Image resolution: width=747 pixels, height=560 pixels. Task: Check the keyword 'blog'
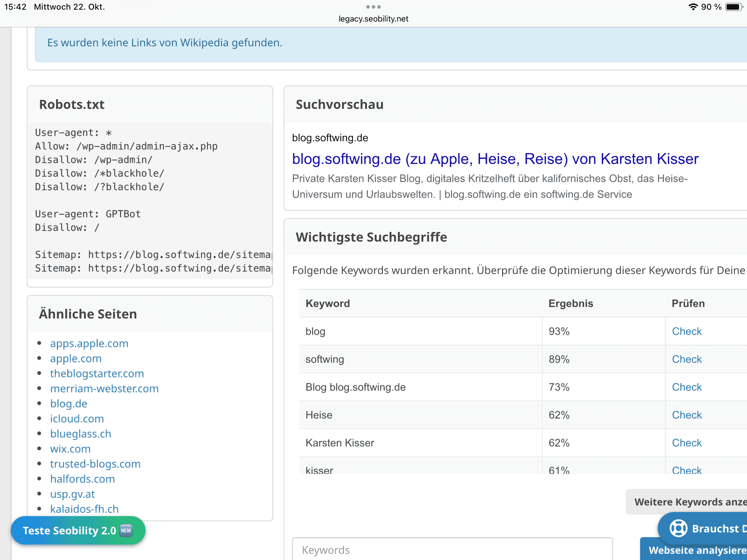(686, 331)
